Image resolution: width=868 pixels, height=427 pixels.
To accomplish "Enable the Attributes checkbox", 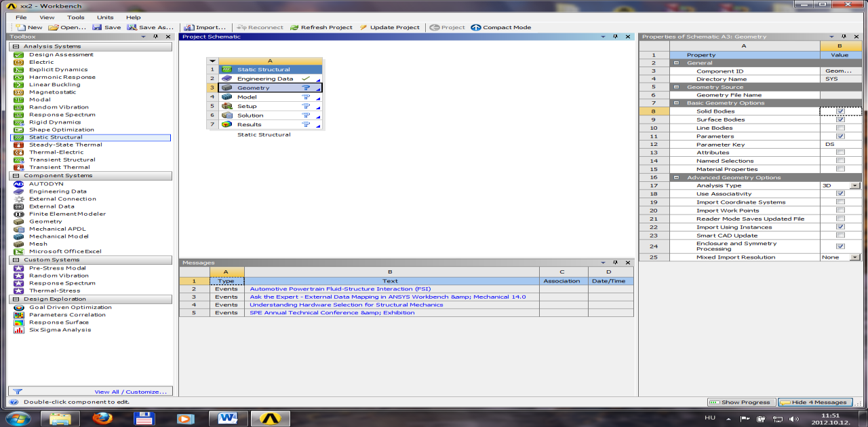I will coord(840,153).
